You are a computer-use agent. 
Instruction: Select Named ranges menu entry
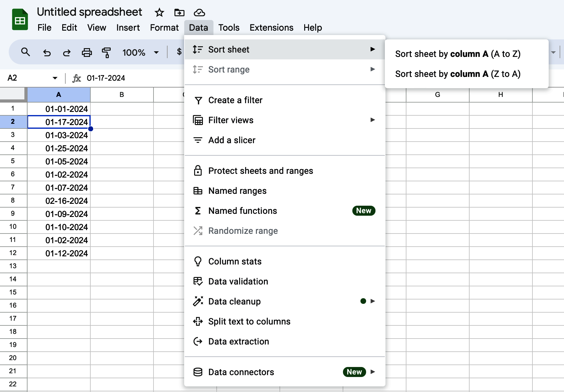pos(285,191)
